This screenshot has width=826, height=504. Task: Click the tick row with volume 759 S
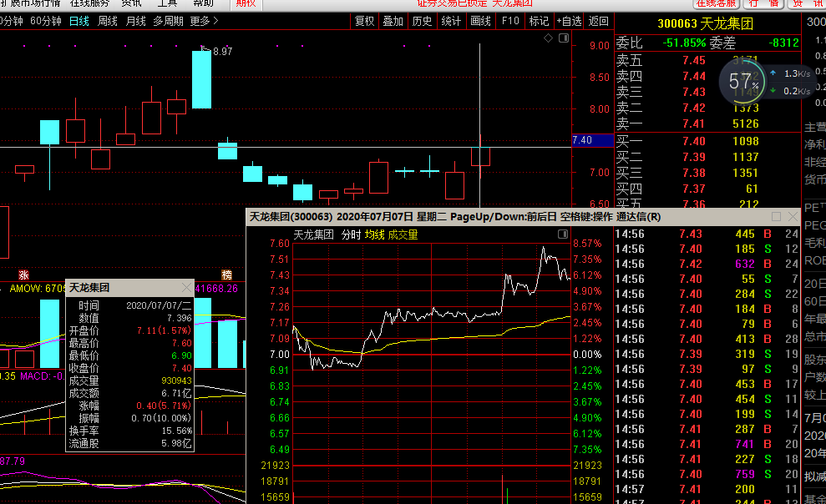(x=707, y=474)
